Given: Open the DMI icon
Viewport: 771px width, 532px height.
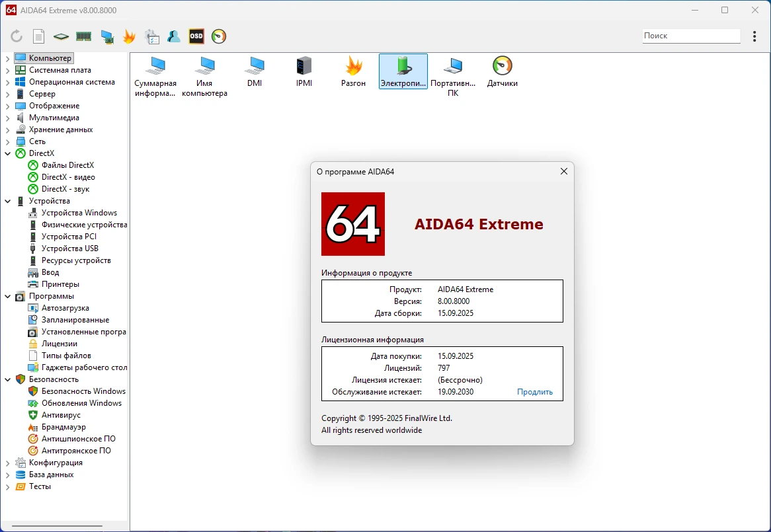Looking at the screenshot, I should tap(255, 72).
